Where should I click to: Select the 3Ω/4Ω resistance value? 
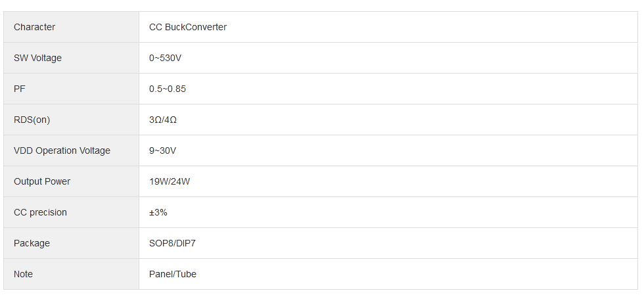pos(163,120)
